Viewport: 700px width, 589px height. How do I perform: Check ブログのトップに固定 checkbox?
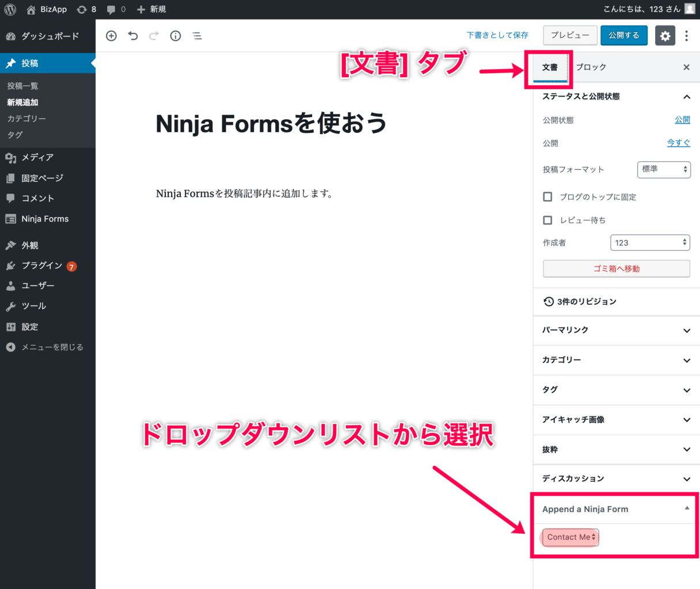click(x=547, y=197)
